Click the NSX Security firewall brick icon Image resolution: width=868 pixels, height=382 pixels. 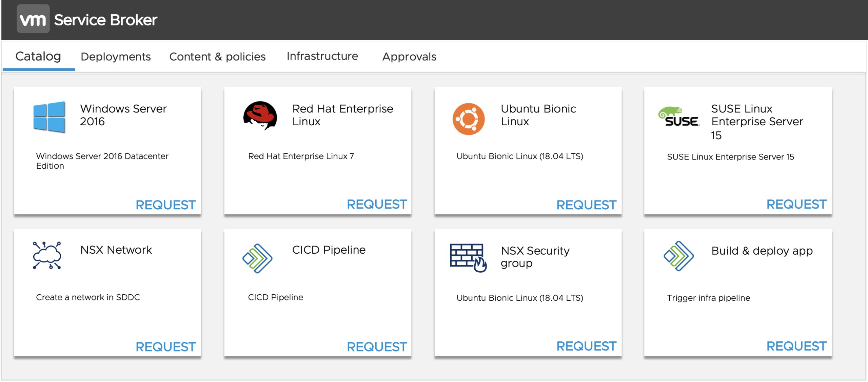point(468,257)
